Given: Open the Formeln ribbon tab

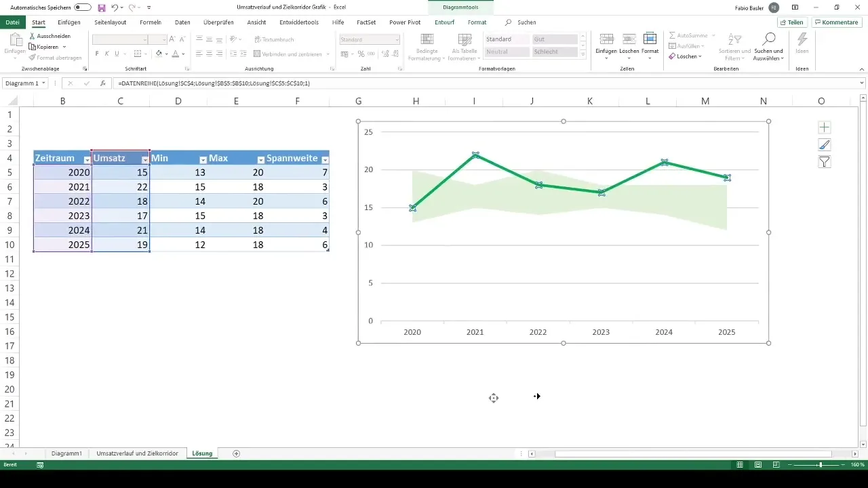Looking at the screenshot, I should pyautogui.click(x=150, y=22).
